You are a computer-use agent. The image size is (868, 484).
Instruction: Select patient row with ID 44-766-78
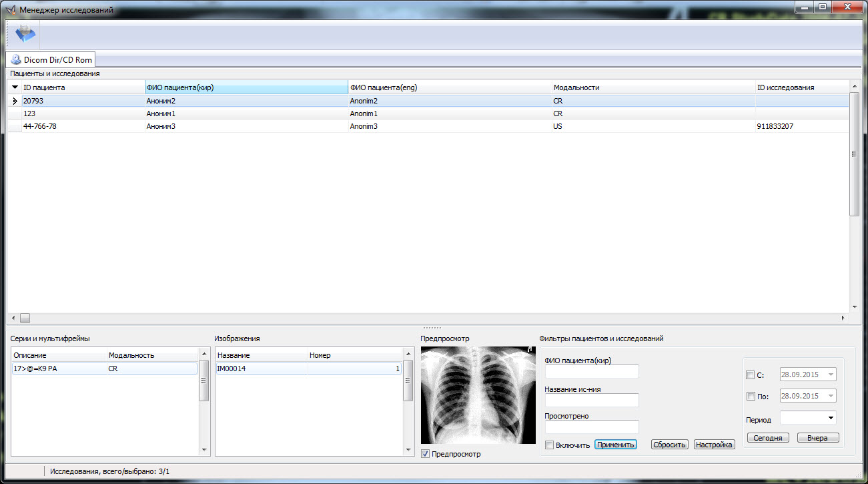pyautogui.click(x=428, y=126)
